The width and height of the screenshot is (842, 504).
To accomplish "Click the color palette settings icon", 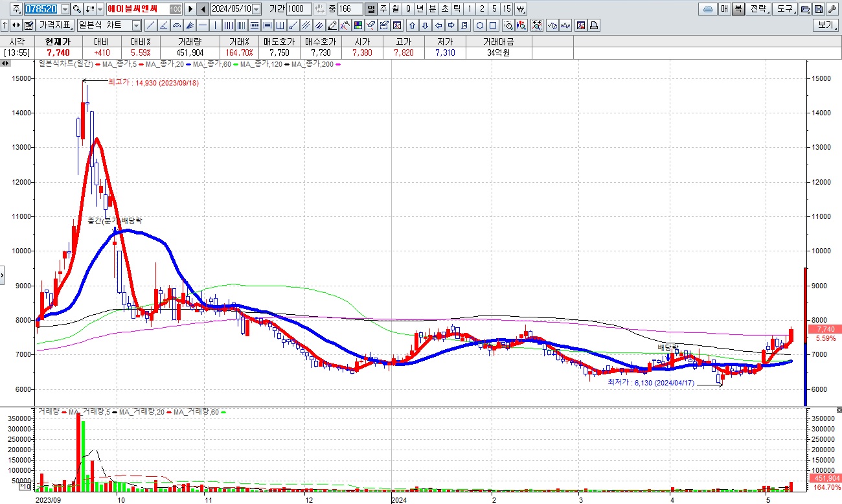I will coord(358,25).
